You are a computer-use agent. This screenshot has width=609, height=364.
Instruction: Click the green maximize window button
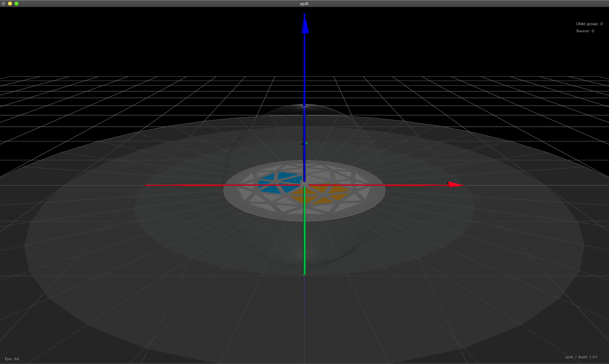click(x=16, y=3)
